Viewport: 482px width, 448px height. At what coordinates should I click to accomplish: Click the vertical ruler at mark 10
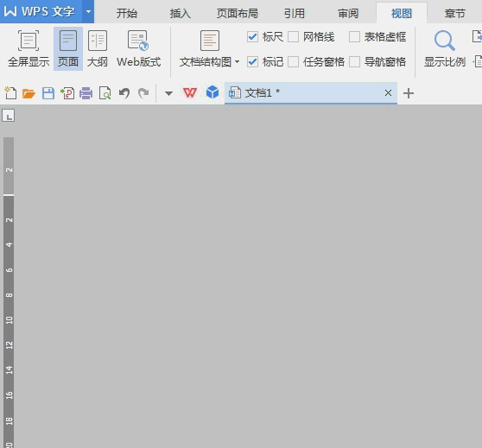pyautogui.click(x=9, y=320)
